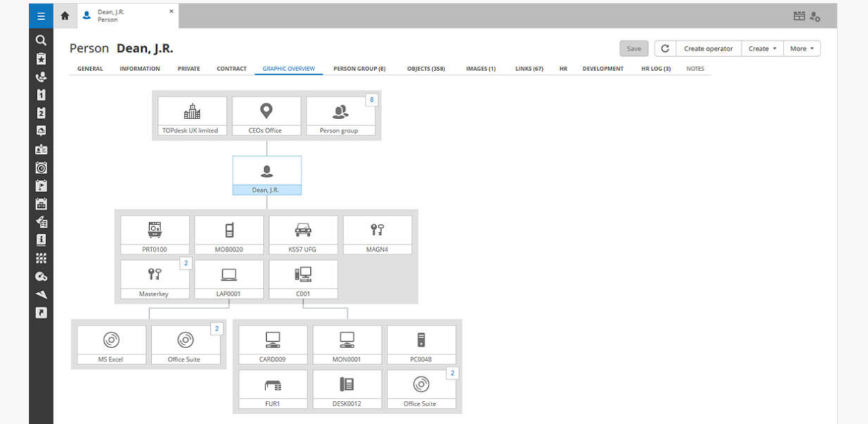The image size is (868, 424).
Task: Close the Dean, J.R. person tab
Action: coord(171,11)
